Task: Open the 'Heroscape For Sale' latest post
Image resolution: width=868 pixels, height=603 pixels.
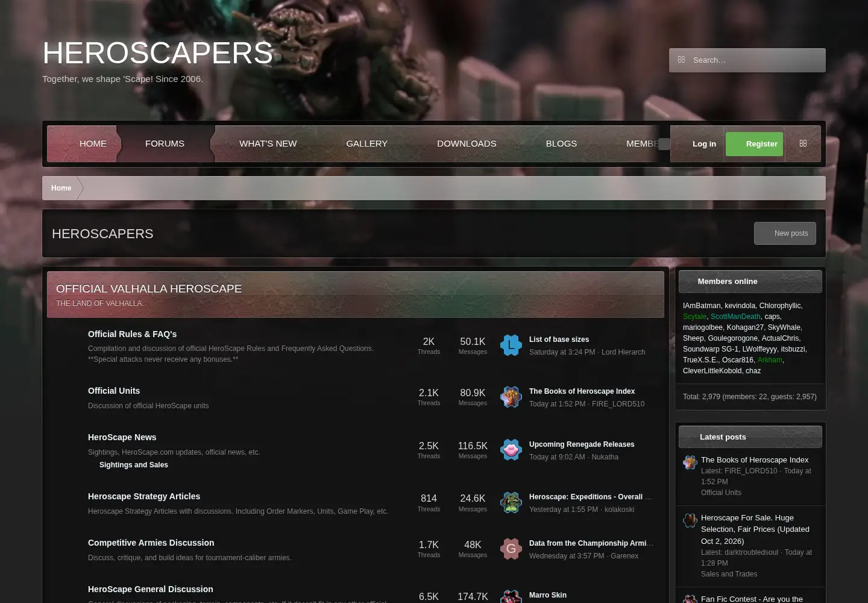Action: pos(755,529)
